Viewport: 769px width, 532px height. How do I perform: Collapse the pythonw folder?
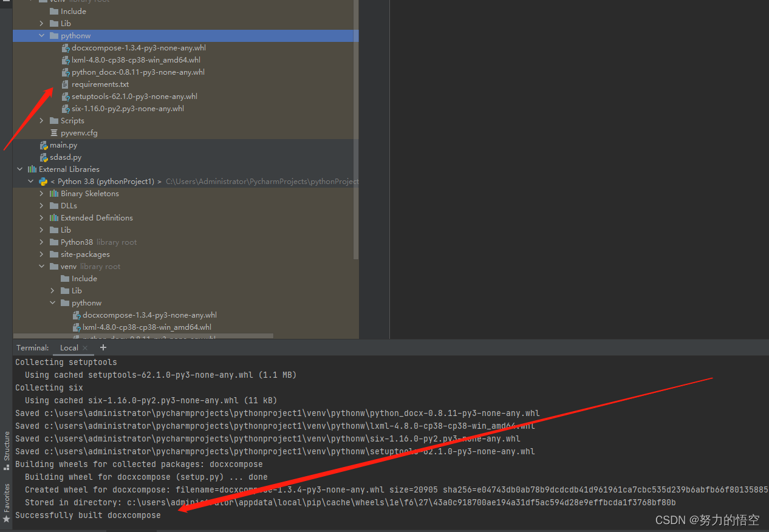41,35
